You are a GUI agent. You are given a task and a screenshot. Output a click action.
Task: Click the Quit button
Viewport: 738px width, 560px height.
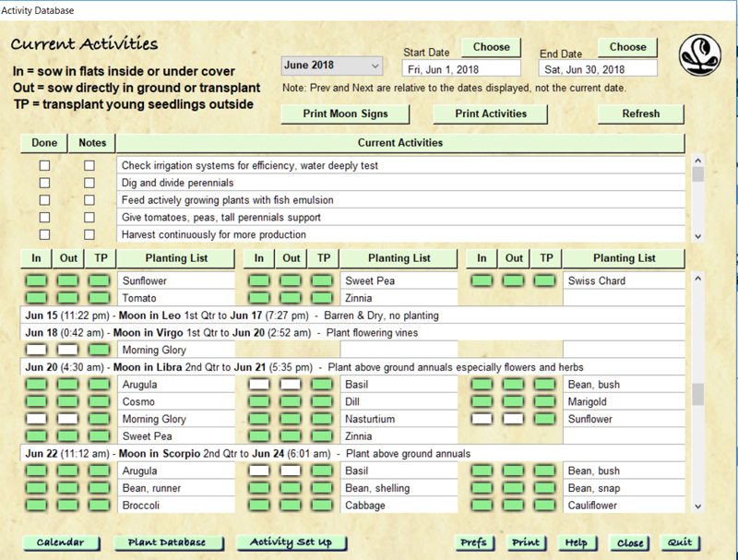pos(680,542)
